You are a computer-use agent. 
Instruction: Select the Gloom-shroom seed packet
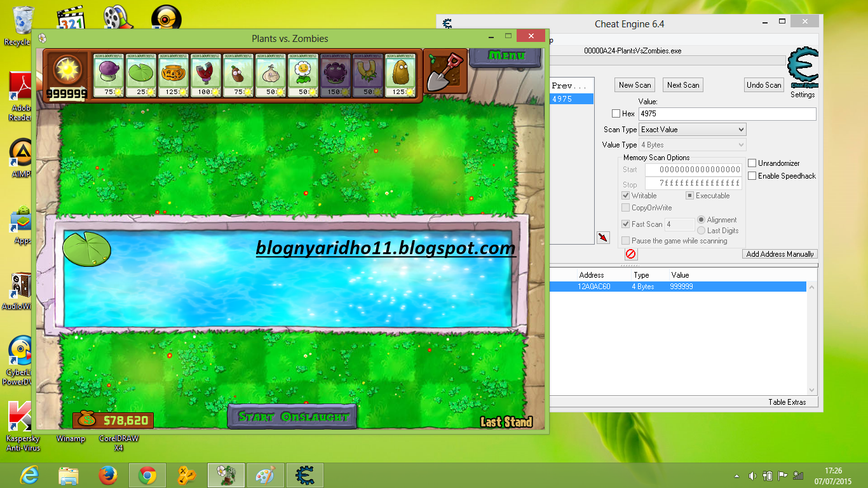click(336, 75)
